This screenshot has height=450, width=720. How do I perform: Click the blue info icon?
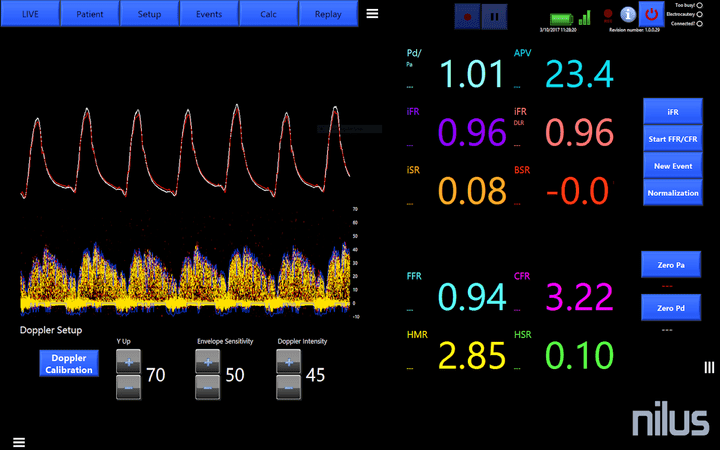(628, 15)
